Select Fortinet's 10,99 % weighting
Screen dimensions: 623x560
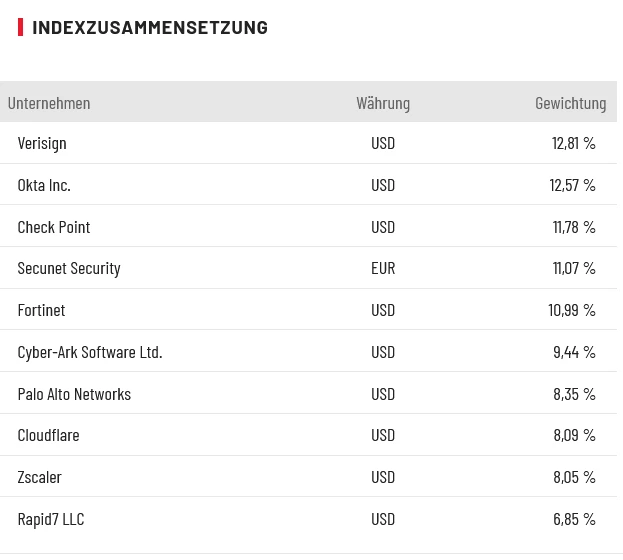[572, 310]
